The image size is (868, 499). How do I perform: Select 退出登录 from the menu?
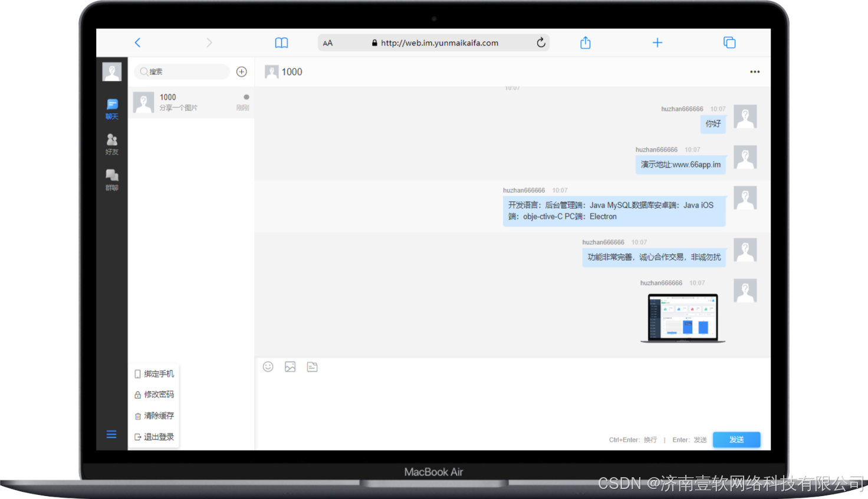click(x=154, y=437)
